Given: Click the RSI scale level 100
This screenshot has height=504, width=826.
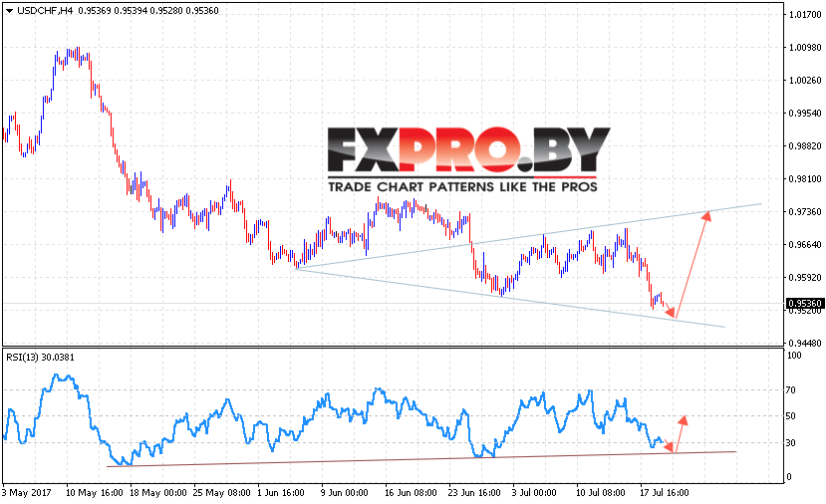Looking at the screenshot, I should click(x=794, y=356).
